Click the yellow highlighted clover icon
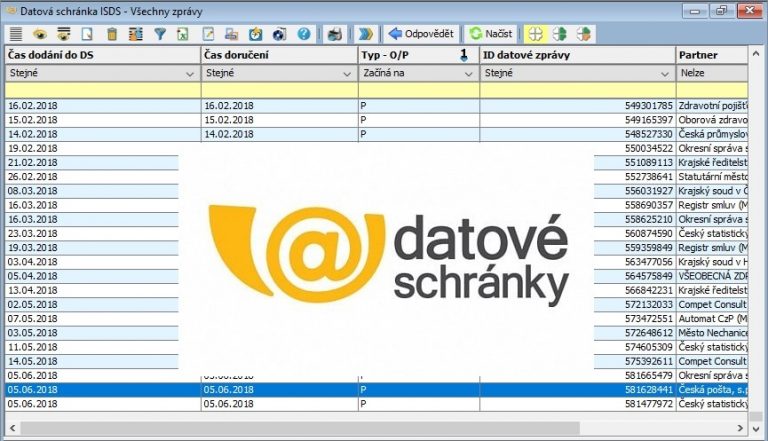The width and height of the screenshot is (768, 441). coord(535,34)
